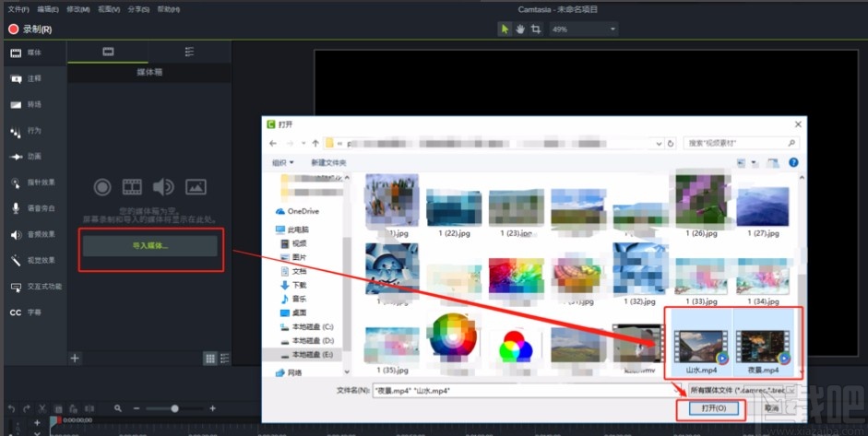Switch media bin to list view
This screenshot has width=868, height=436.
(225, 359)
